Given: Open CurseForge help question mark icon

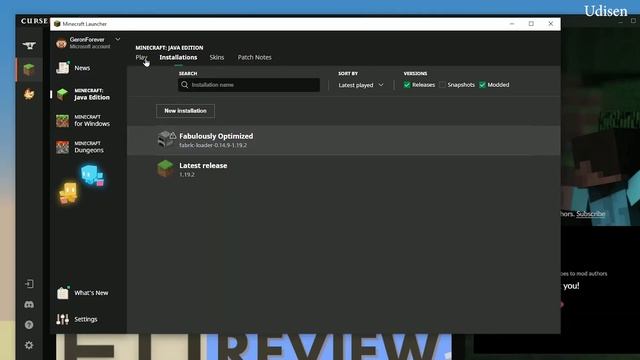Looking at the screenshot, I should [x=29, y=325].
